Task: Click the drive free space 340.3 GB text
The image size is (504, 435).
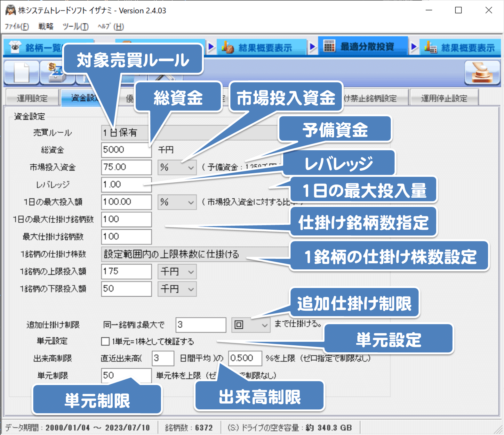Action: (290, 428)
